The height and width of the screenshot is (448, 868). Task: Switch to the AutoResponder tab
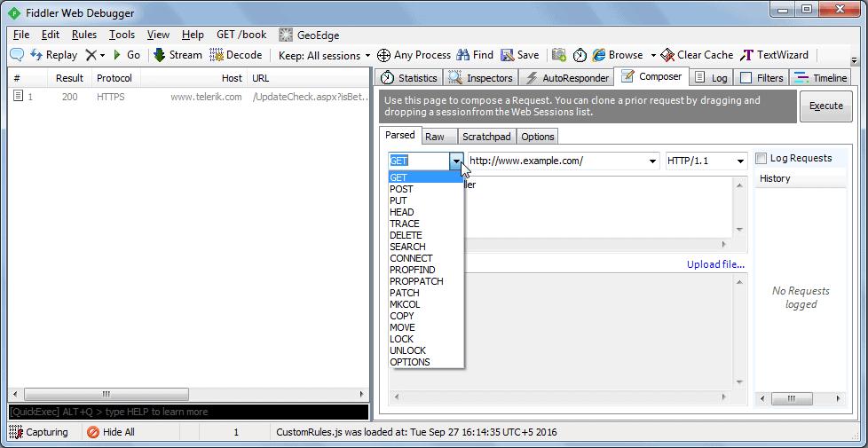pyautogui.click(x=567, y=78)
